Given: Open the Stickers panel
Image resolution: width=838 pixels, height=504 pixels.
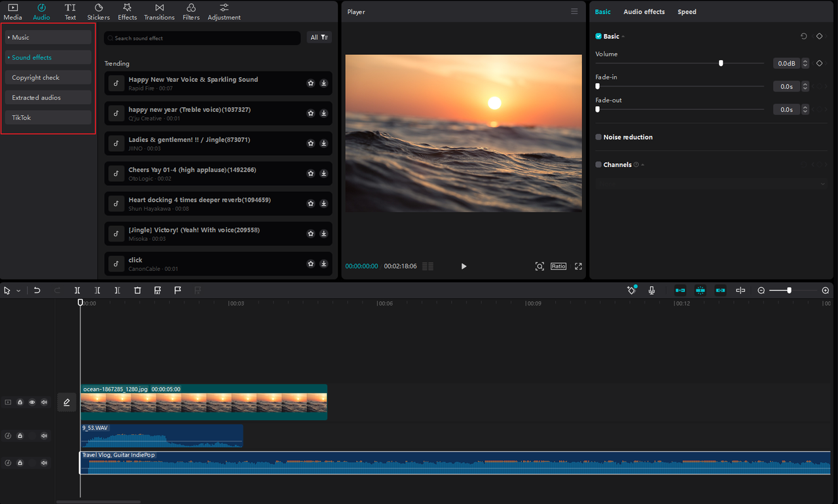Looking at the screenshot, I should click(98, 11).
